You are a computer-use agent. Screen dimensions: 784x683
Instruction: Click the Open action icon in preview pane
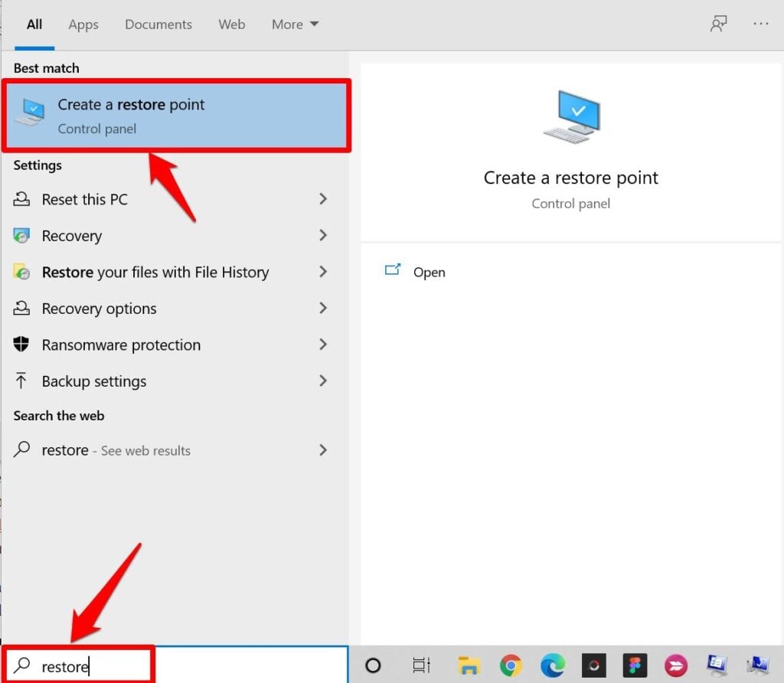pos(393,270)
